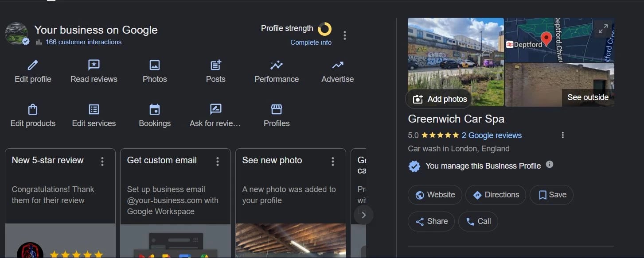Open menu on Get custom email card

(218, 162)
